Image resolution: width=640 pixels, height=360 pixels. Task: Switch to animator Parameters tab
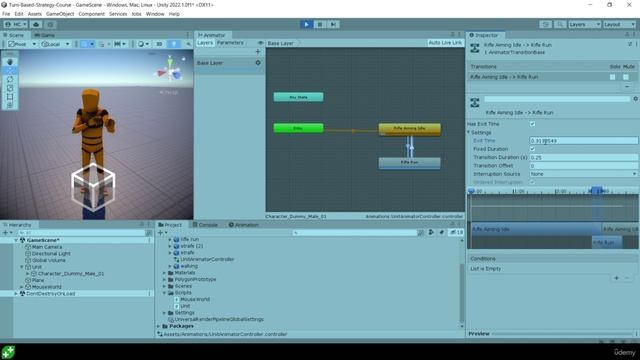coord(230,43)
